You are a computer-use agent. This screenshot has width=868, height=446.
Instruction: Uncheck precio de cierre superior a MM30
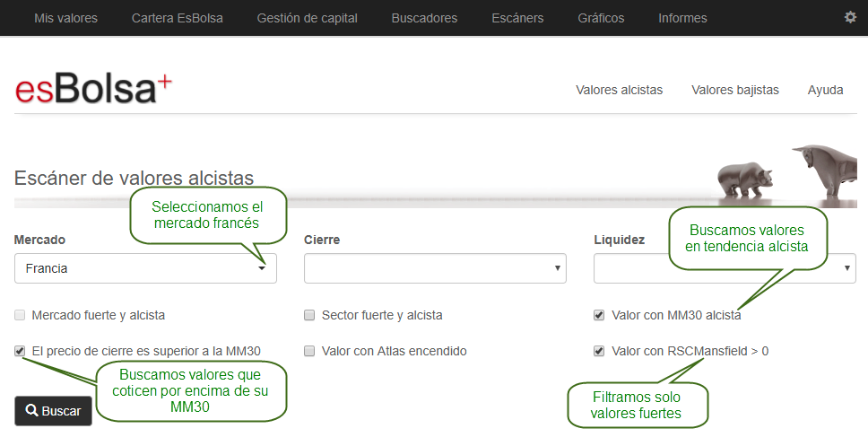point(20,351)
